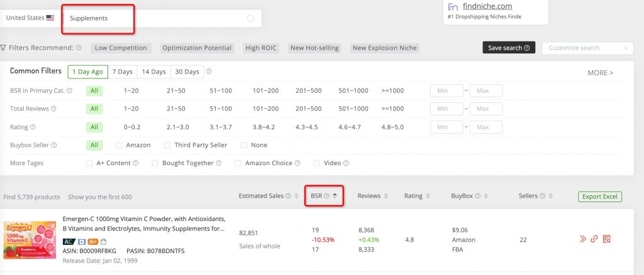
Task: Sort by Estimated Sales arrows
Action: click(x=297, y=196)
